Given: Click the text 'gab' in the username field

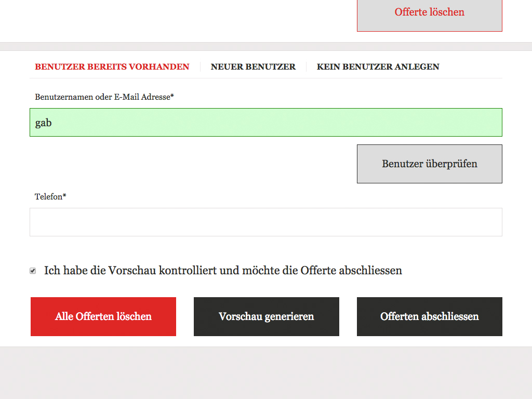Looking at the screenshot, I should 43,122.
